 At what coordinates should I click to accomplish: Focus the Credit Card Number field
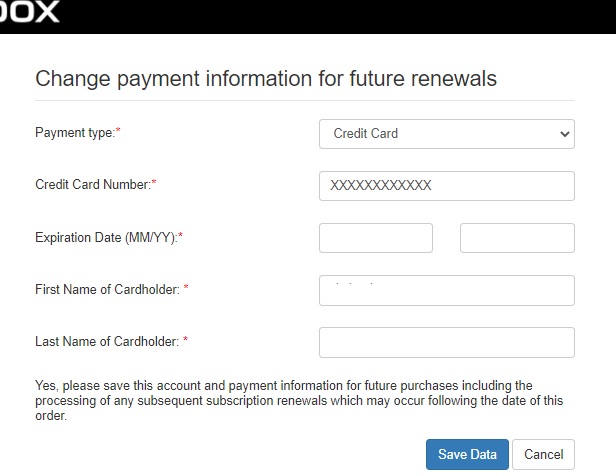point(447,186)
